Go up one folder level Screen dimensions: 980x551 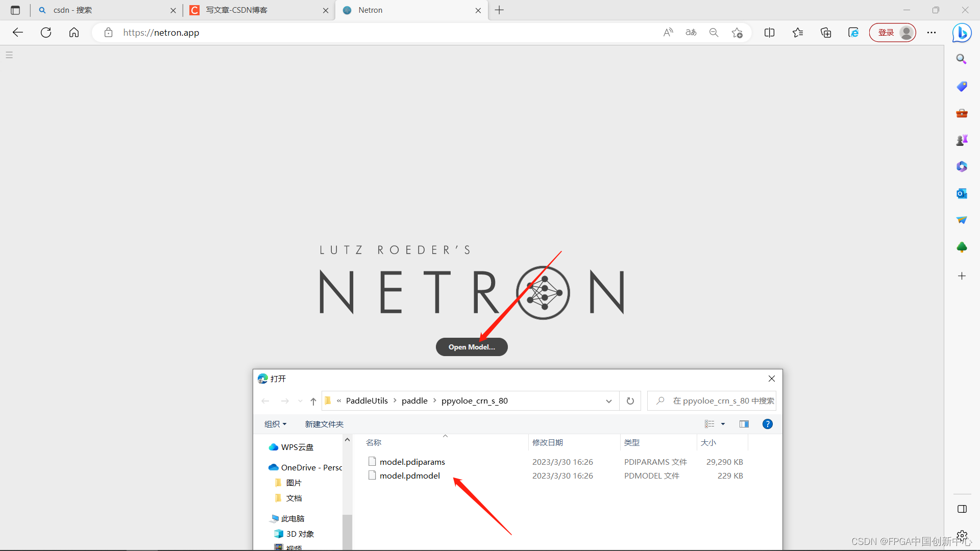tap(313, 401)
